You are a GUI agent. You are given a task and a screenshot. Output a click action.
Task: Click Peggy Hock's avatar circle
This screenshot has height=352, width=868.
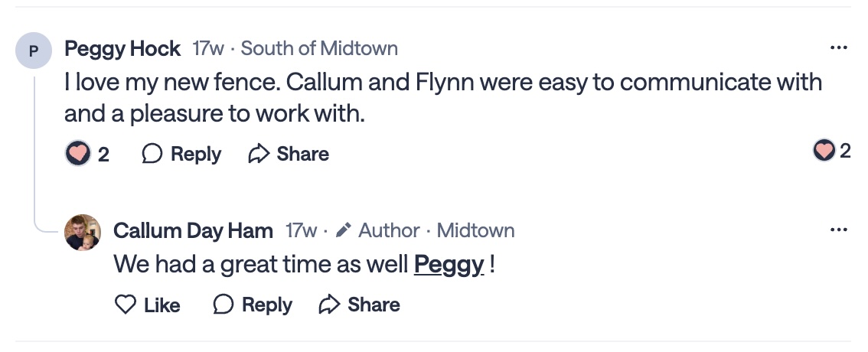click(x=33, y=52)
